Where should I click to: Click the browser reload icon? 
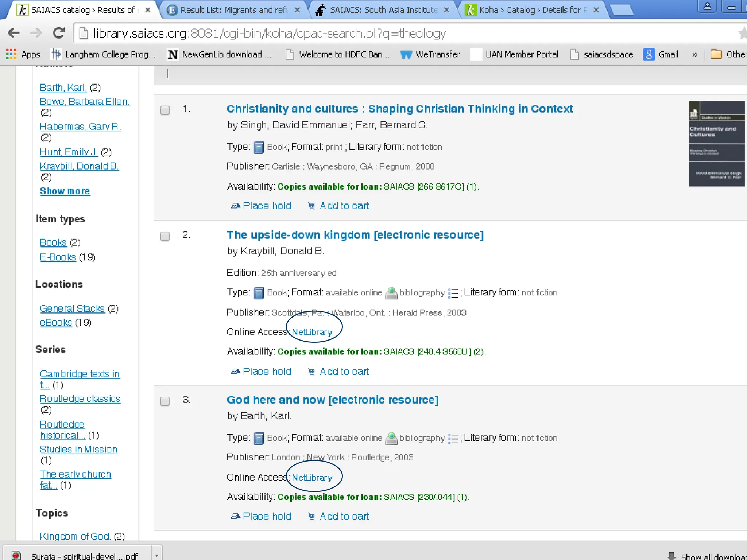(x=59, y=33)
